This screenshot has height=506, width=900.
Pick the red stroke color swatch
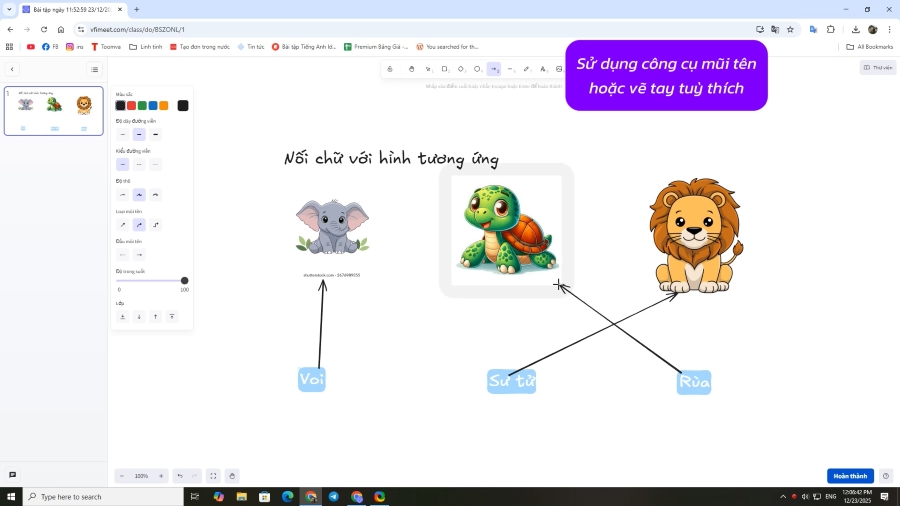132,105
